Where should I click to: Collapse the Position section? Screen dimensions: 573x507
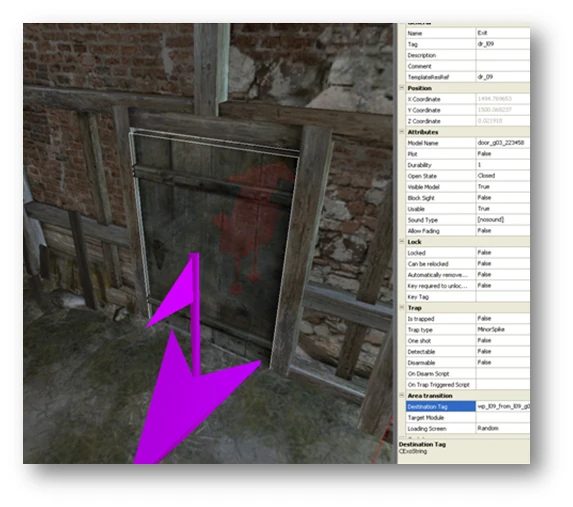(402, 88)
